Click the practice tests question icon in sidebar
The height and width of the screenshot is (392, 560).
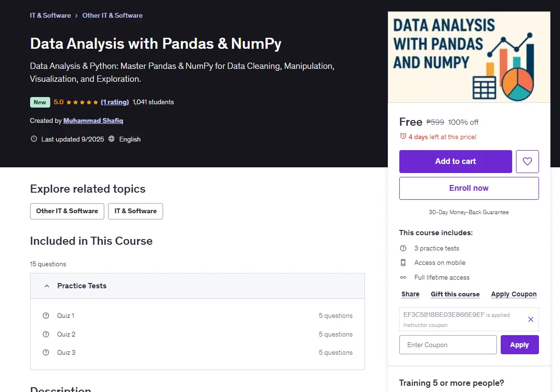click(x=403, y=248)
